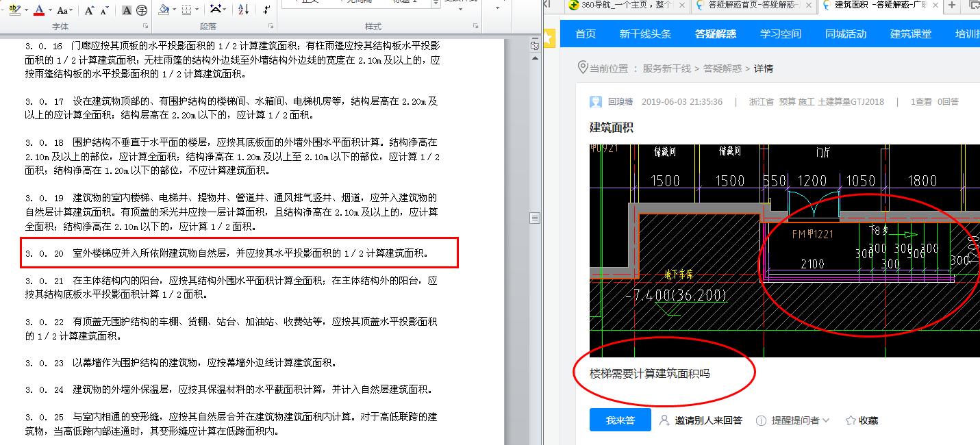Screen dimensions: 980x445
Task: Click 邀请别人来回答 link
Action: (x=708, y=420)
